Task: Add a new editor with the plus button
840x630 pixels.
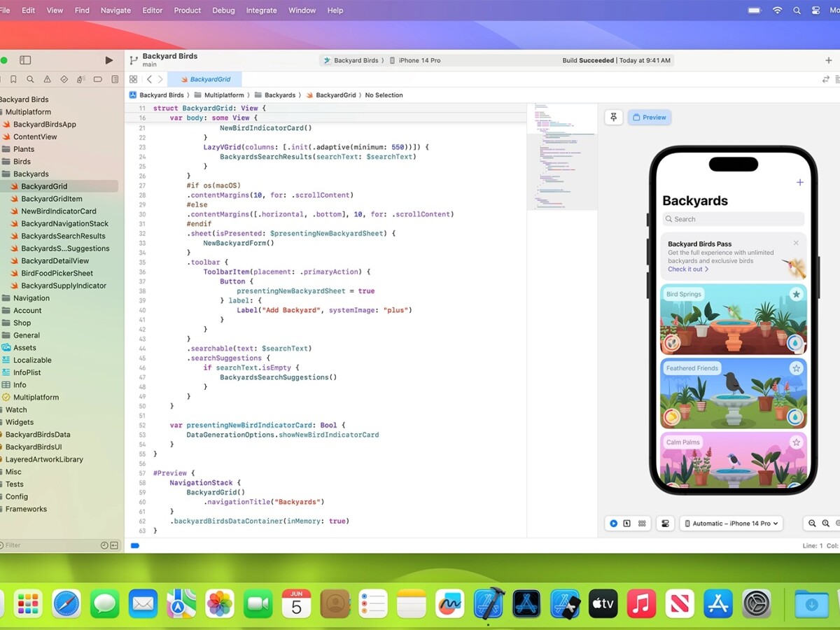Action: click(829, 61)
